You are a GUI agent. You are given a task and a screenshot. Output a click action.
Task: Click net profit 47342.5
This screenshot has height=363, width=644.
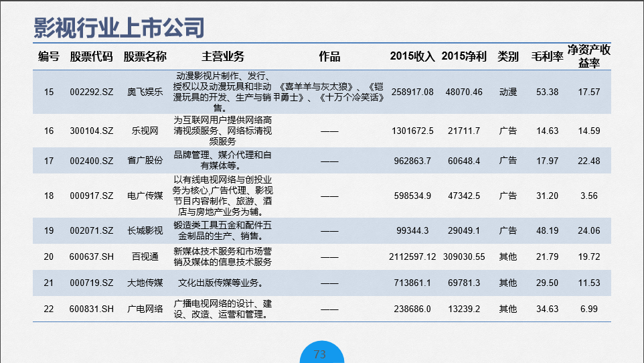[x=464, y=196]
